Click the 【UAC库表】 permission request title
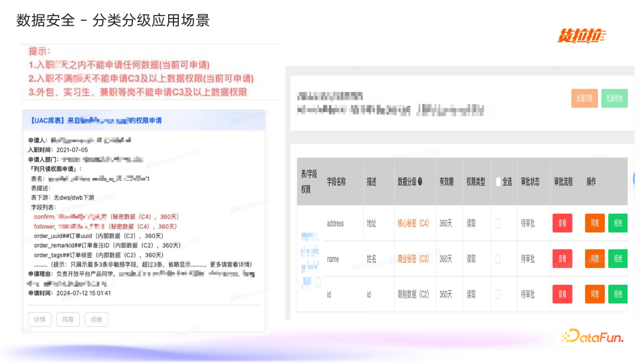The image size is (644, 363). [x=95, y=121]
